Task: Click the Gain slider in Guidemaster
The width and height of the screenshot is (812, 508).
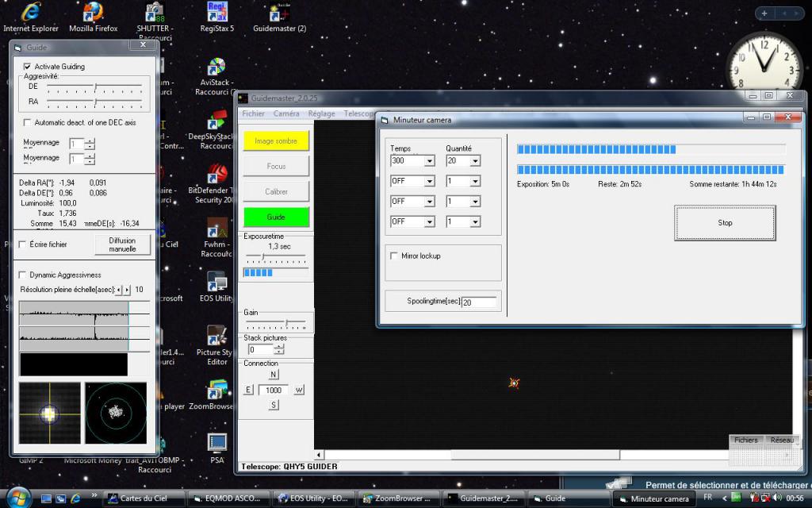Action: pos(275,324)
